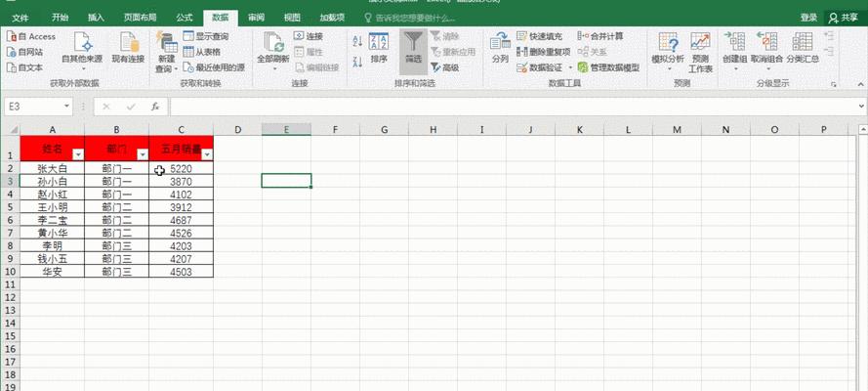Switch to 加载项 (Add-ins) tab

(332, 18)
